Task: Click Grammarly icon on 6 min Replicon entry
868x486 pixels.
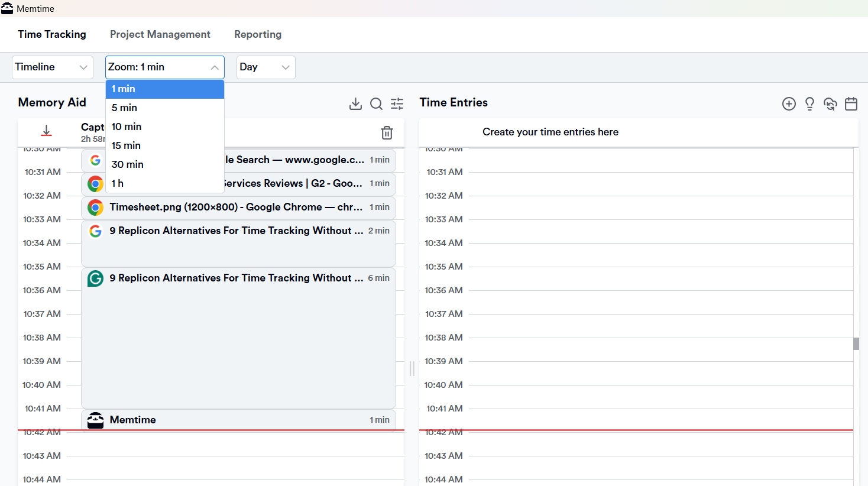Action: pos(95,278)
